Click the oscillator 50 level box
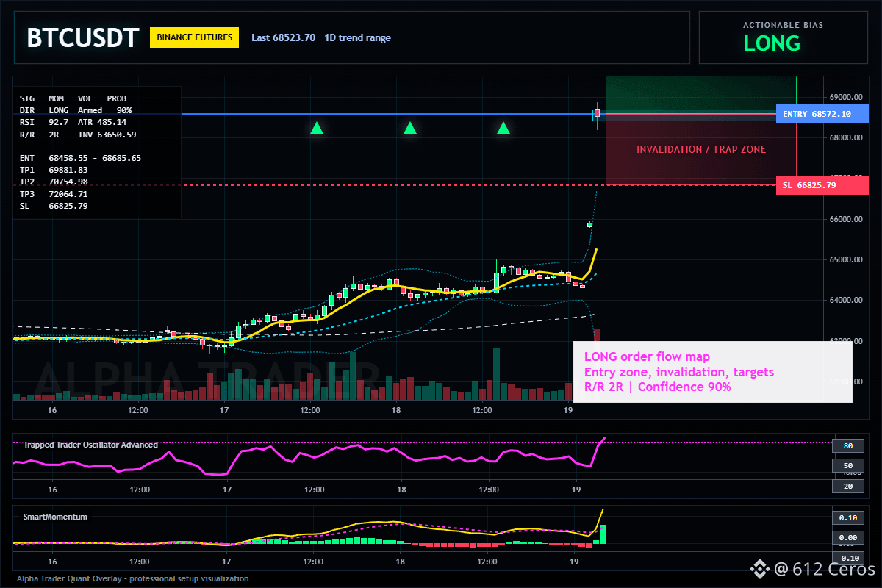 pos(847,466)
